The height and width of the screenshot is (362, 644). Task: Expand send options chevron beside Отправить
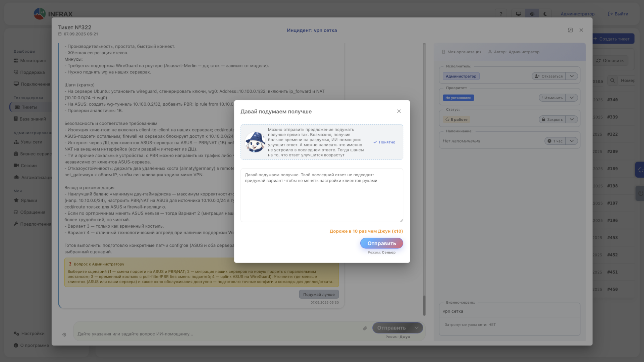(x=417, y=328)
